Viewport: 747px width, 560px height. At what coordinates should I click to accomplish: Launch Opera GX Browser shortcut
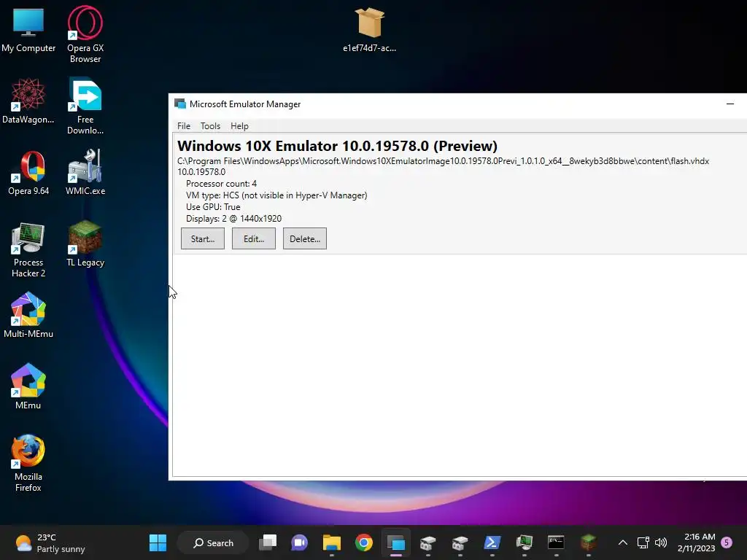[x=85, y=34]
